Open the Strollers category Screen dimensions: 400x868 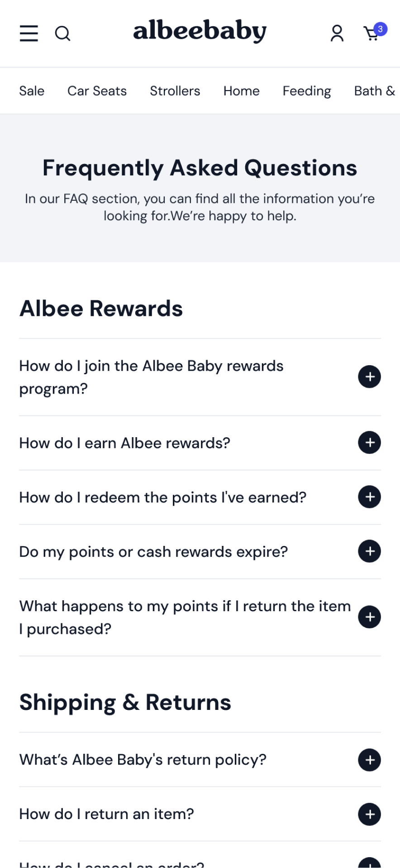175,91
